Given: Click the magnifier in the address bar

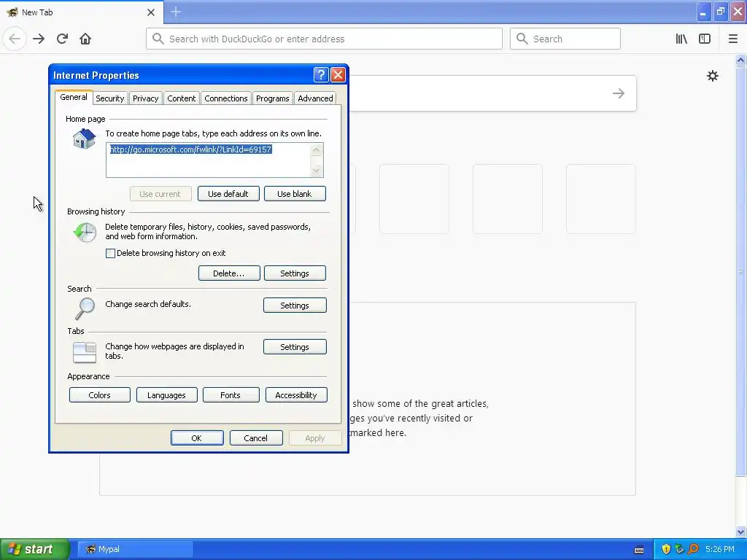Looking at the screenshot, I should (x=158, y=39).
